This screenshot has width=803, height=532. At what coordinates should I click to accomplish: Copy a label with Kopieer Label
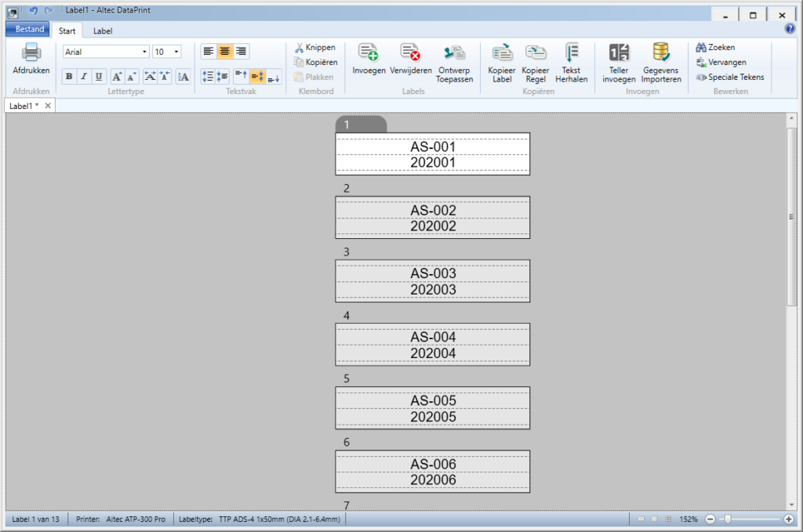[501, 63]
